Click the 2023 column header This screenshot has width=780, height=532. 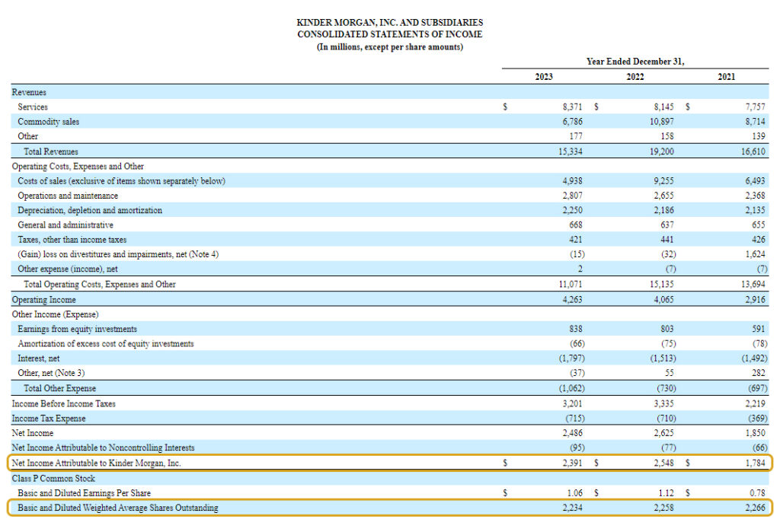click(x=544, y=77)
